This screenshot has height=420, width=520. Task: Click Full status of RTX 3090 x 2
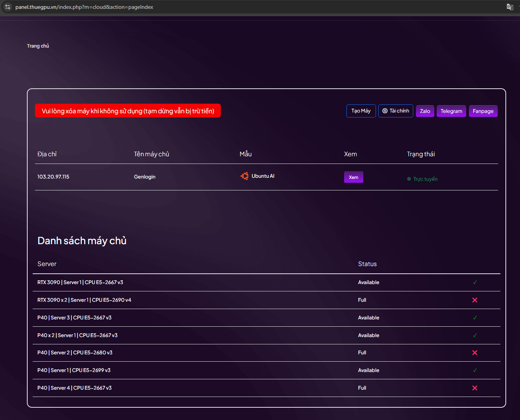[x=362, y=300]
